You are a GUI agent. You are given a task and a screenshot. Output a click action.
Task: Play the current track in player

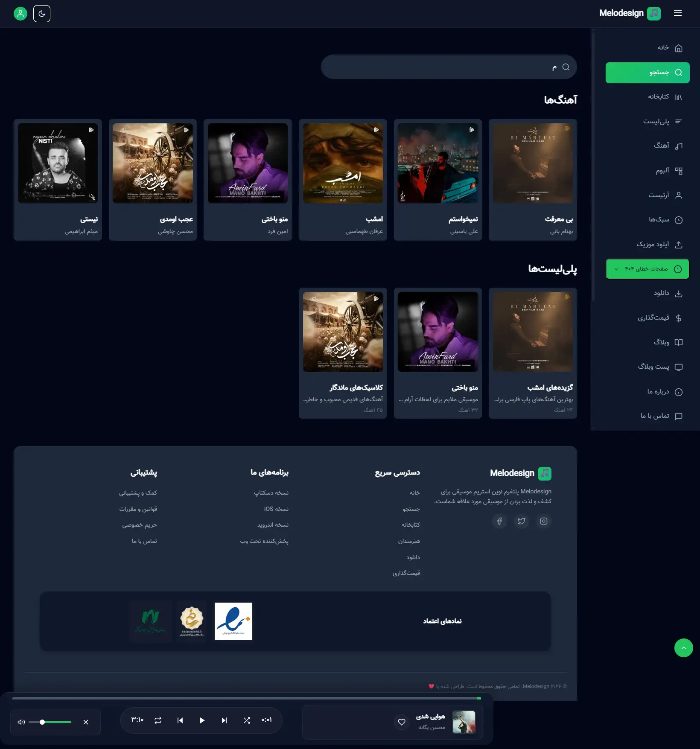coord(202,720)
